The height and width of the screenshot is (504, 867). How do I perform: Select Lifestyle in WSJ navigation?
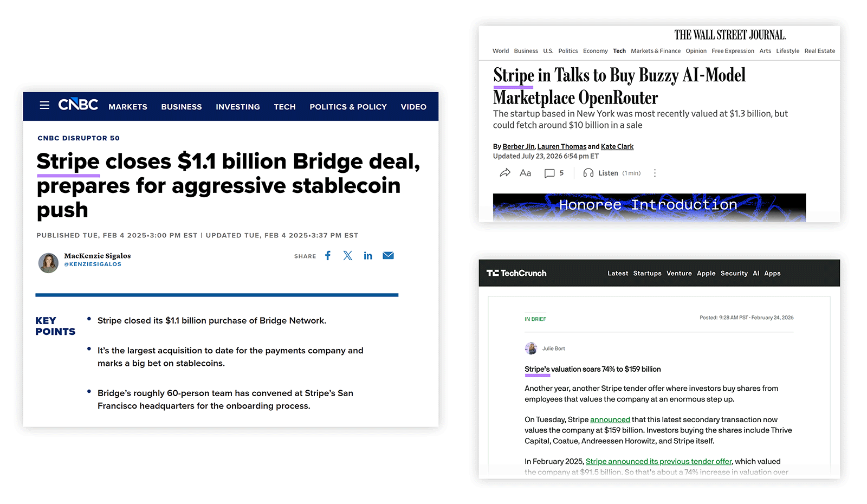pos(788,51)
